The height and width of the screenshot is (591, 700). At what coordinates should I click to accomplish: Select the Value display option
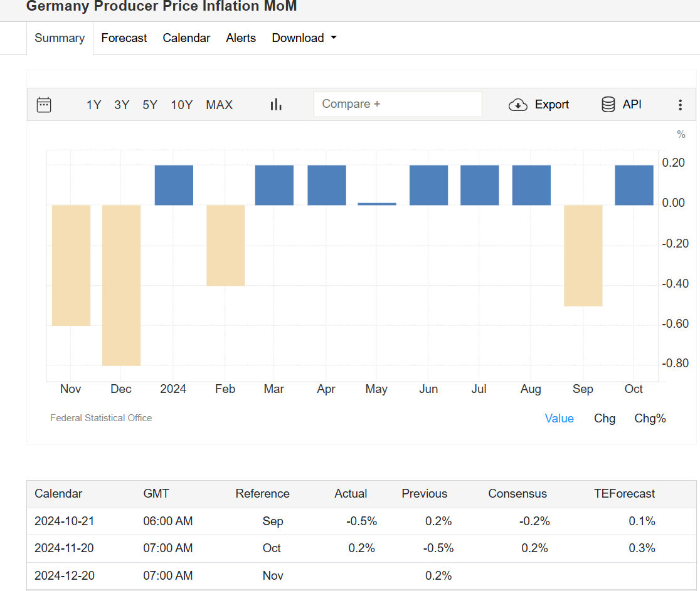tap(559, 419)
